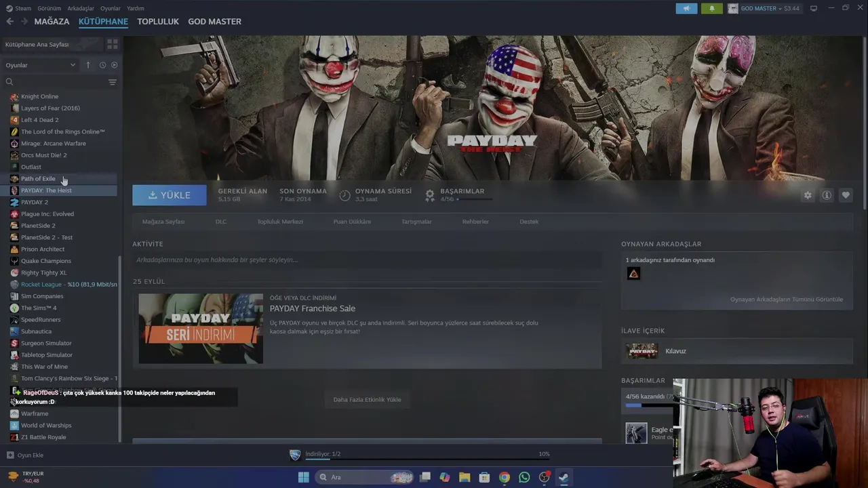Click the achievements progress bar in header
This screenshot has height=488, width=868.
tap(475, 199)
